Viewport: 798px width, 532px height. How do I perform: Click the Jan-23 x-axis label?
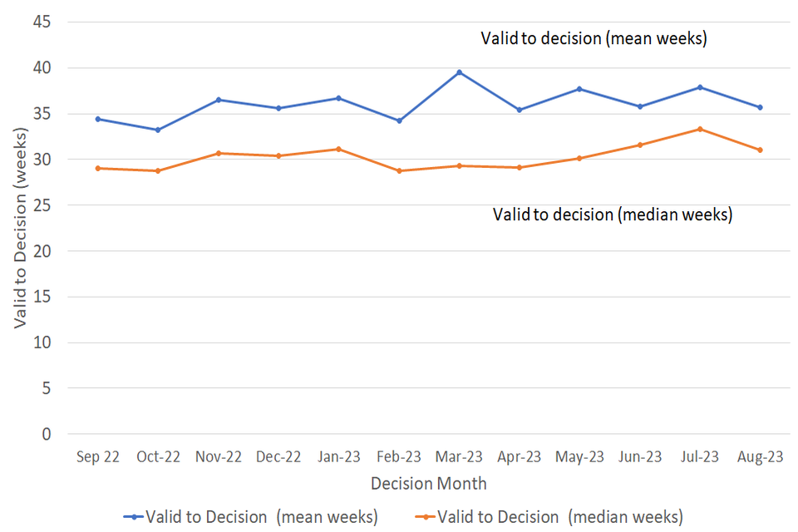click(338, 456)
